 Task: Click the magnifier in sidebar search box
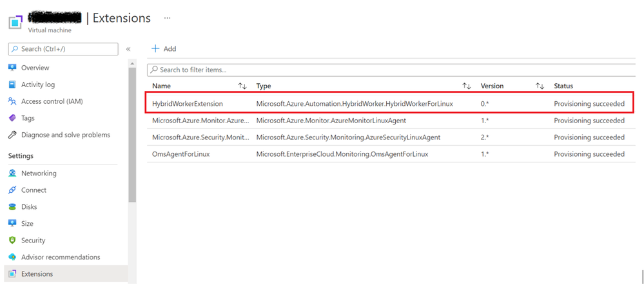(15, 49)
